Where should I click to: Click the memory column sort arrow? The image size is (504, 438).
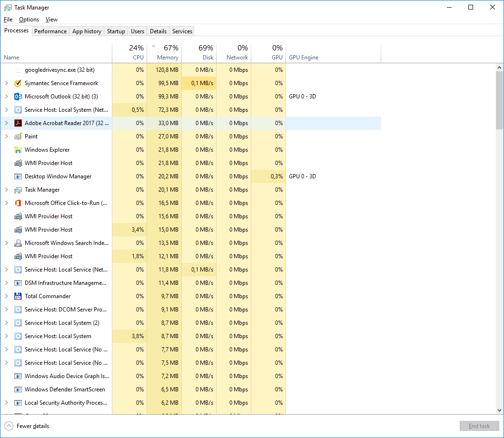pos(153,46)
